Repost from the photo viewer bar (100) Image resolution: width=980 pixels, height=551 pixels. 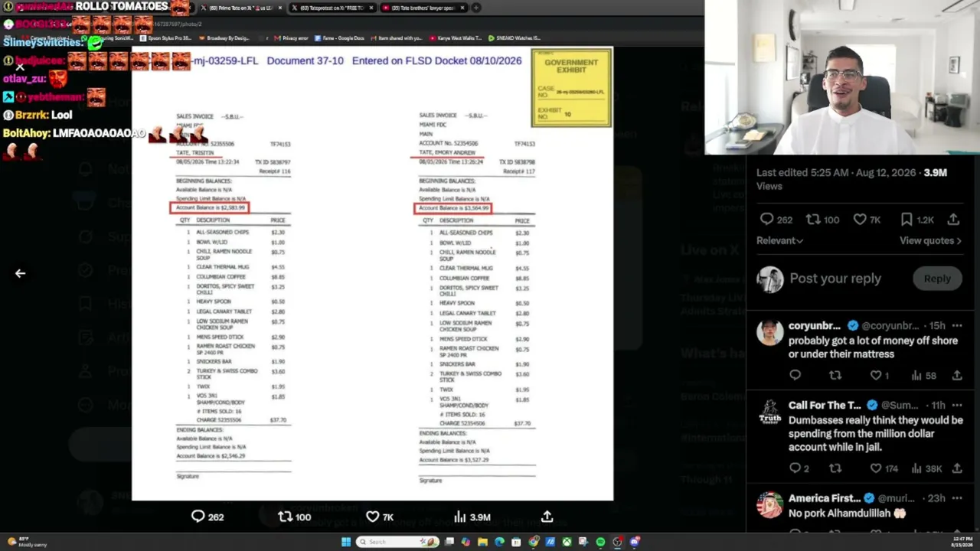click(294, 517)
